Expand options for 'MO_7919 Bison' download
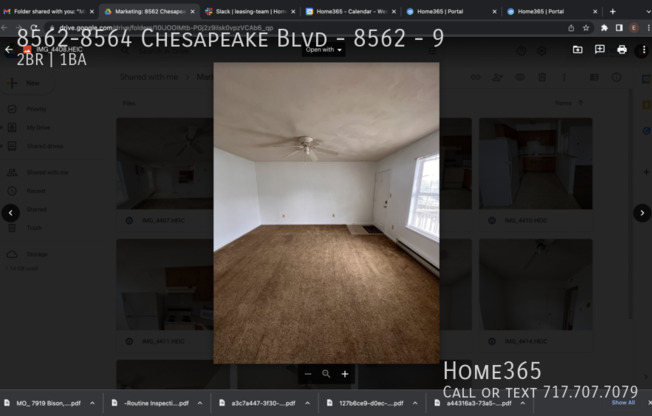This screenshot has height=416, width=652. 92,403
